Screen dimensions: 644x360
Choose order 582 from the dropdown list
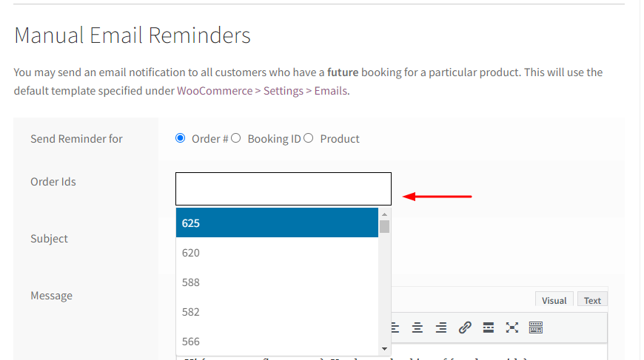click(x=277, y=312)
